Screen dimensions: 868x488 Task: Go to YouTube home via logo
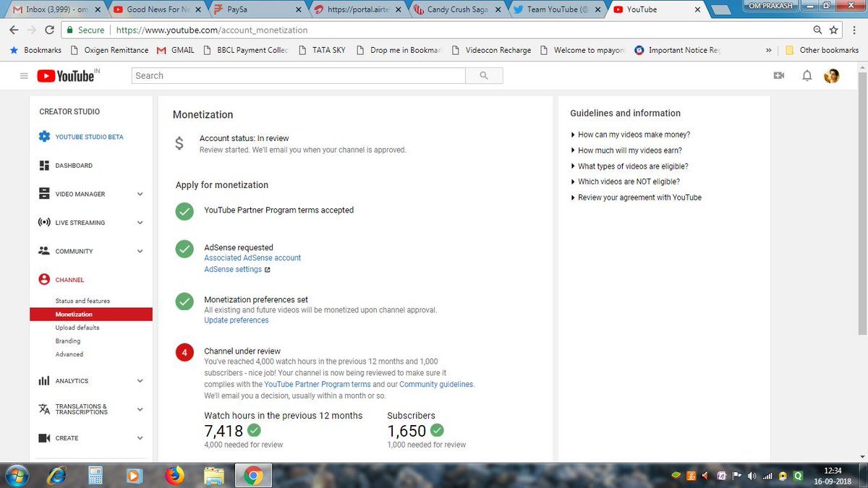(65, 75)
